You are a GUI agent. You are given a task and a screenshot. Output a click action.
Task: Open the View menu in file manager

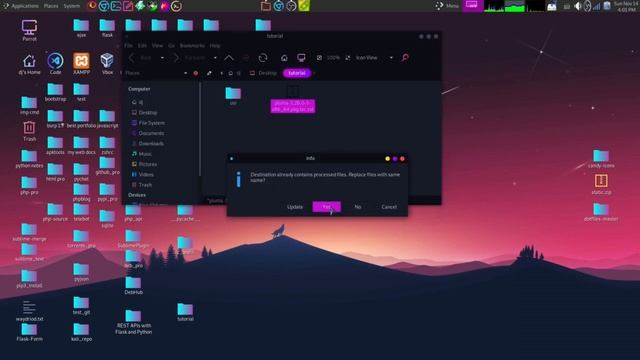pyautogui.click(x=157, y=46)
